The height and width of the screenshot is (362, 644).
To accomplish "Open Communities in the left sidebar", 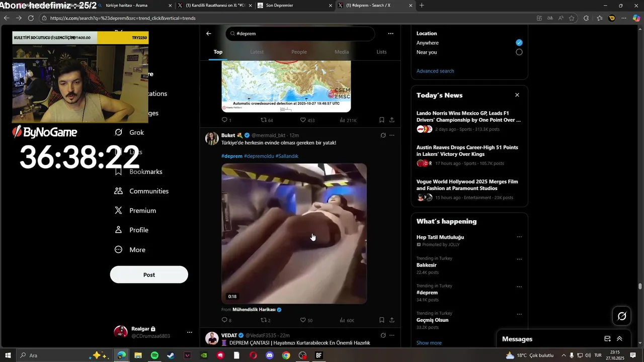I will click(x=142, y=191).
